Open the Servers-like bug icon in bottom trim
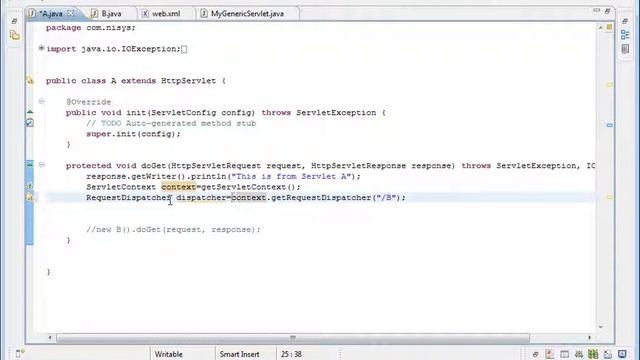 [579, 354]
